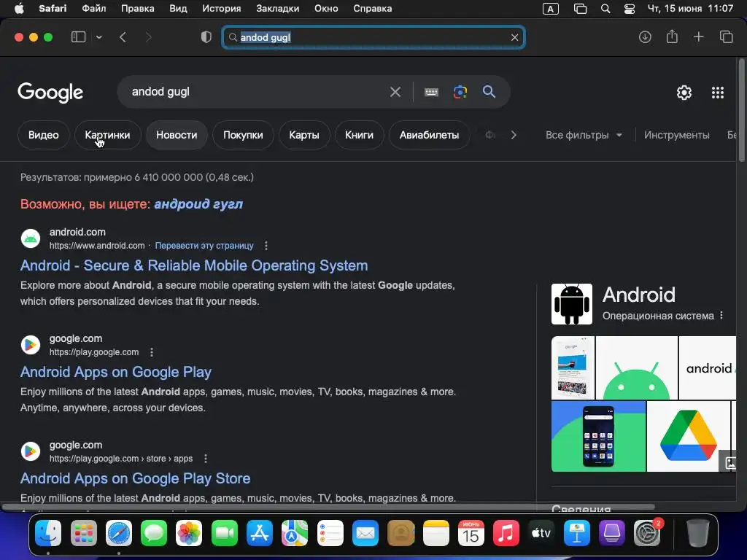The height and width of the screenshot is (560, 747).
Task: Open the История menu
Action: tap(222, 9)
